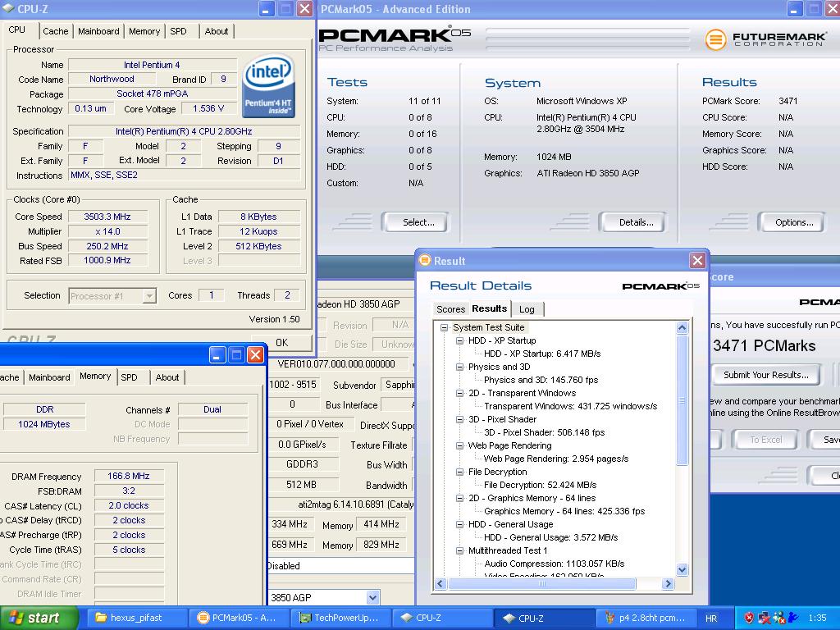Click the Intel Pentium 4 HT logo
This screenshot has height=630, width=840.
click(x=267, y=85)
